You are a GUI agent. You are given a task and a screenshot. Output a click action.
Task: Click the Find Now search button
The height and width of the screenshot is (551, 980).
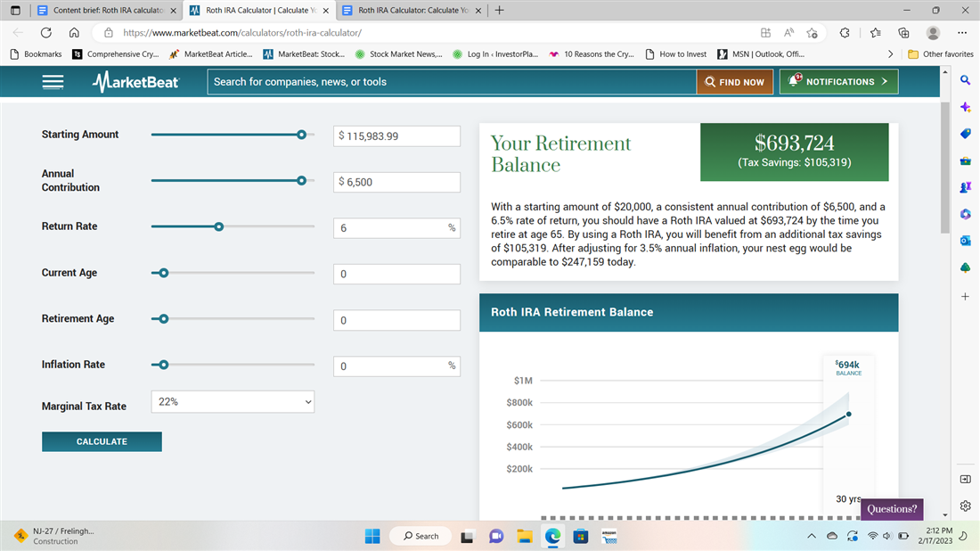734,82
